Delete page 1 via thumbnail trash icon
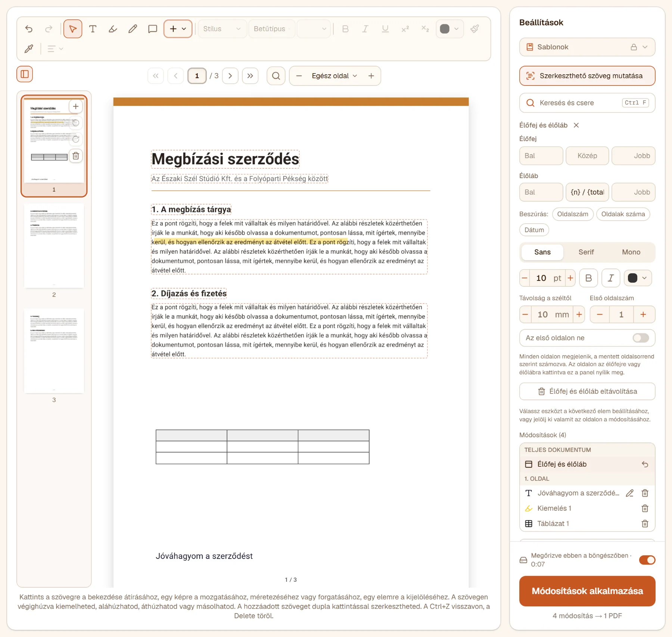Viewport: 672px width, 637px height. click(76, 156)
